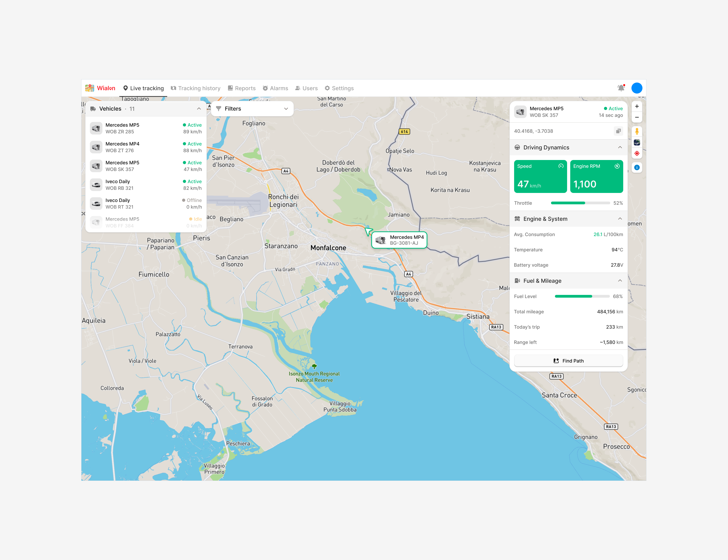
Task: Switch to Tracking history tab
Action: point(196,88)
